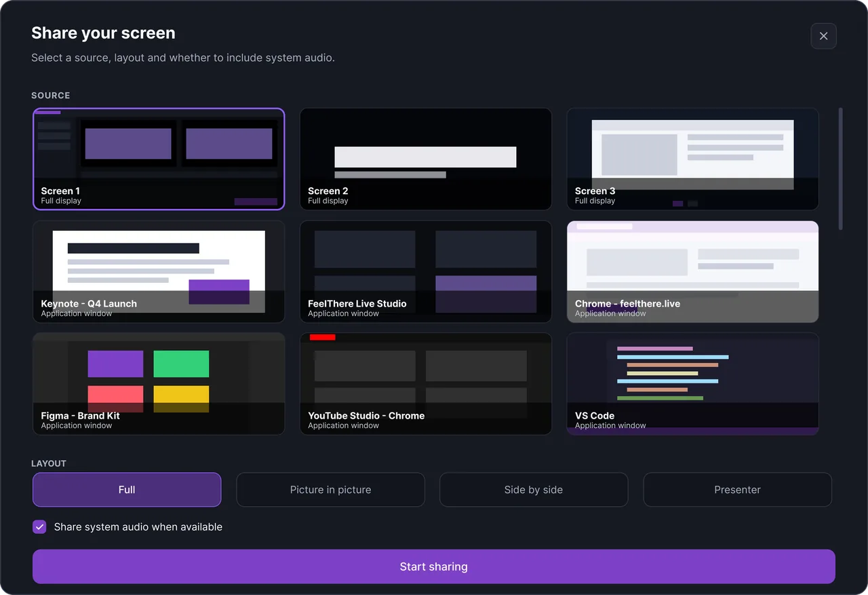This screenshot has width=868, height=595.
Task: Switch layout to Picture in picture
Action: (330, 490)
